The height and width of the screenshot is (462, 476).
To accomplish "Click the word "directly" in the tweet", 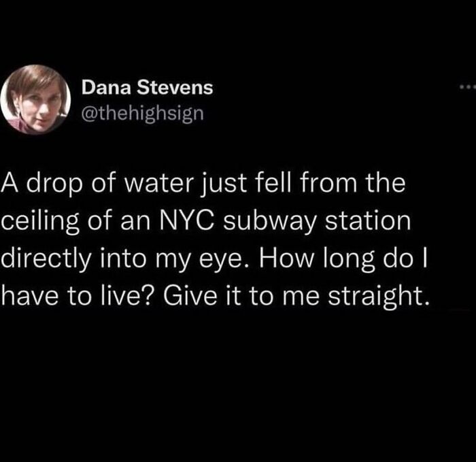I will (x=46, y=259).
